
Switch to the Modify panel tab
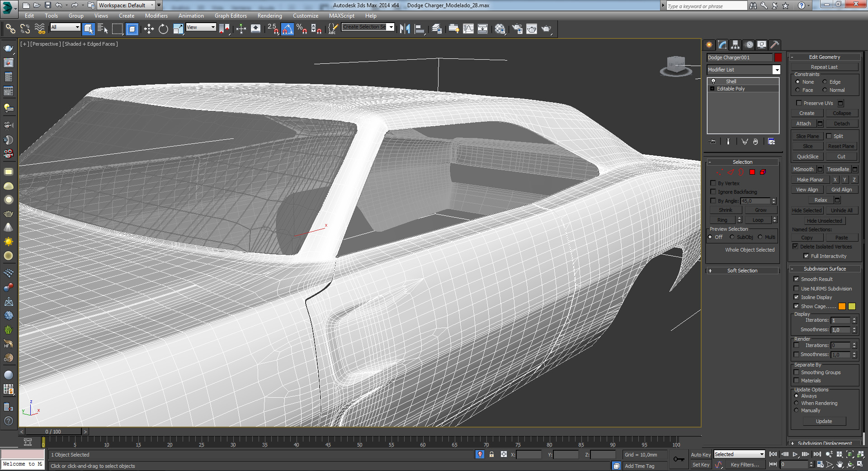click(722, 44)
